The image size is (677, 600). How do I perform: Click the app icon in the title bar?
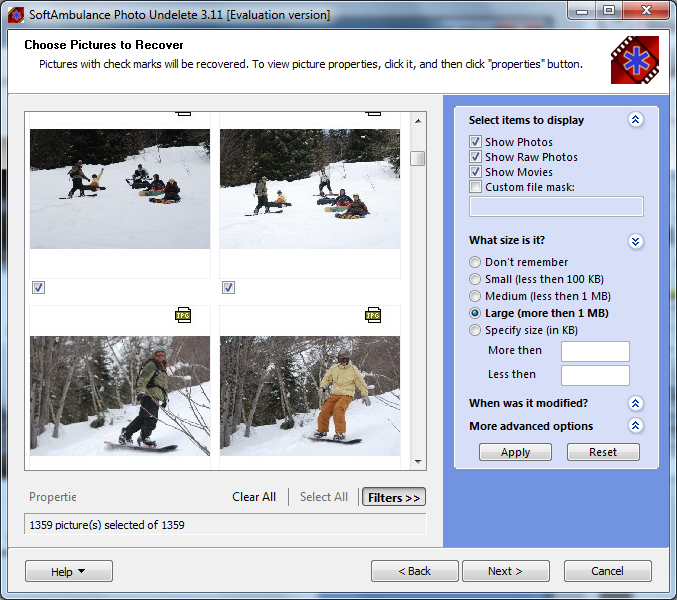pos(16,15)
